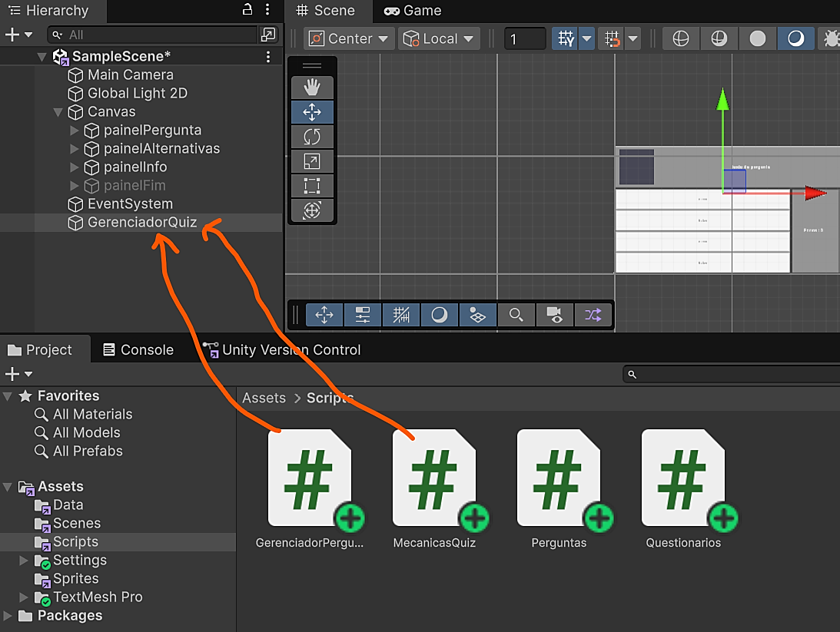Image resolution: width=840 pixels, height=632 pixels.
Task: Open the Center pivot dropdown
Action: (x=349, y=38)
